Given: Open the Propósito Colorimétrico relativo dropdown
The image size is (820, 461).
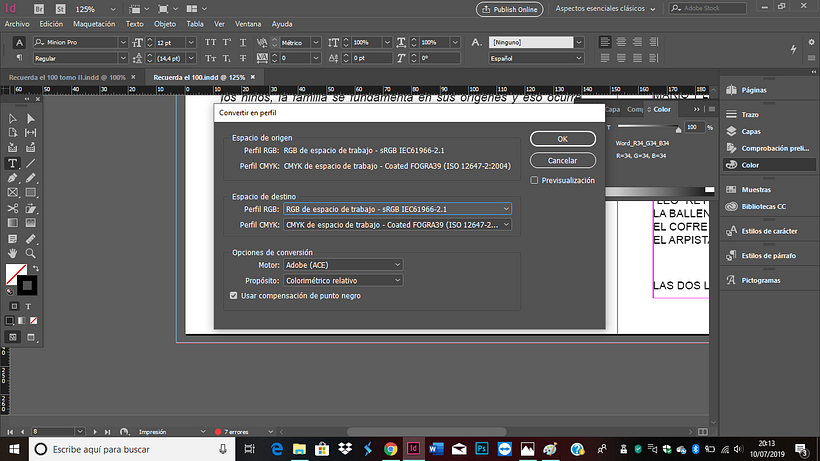Looking at the screenshot, I should click(x=343, y=281).
